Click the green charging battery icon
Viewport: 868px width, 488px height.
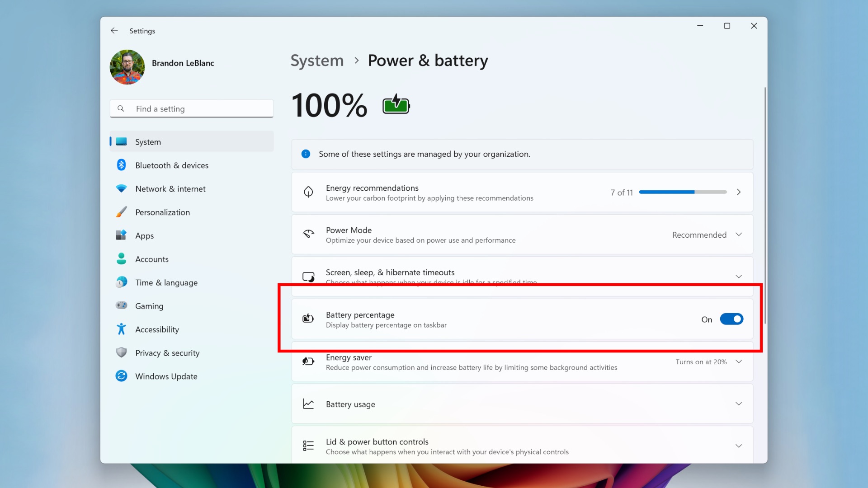(396, 104)
